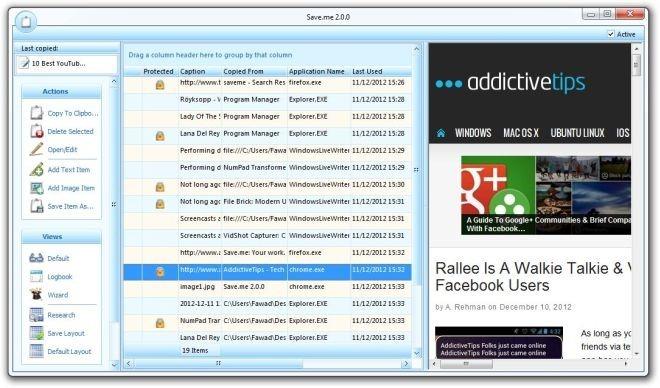Click lock icon on File Brick row
The image size is (660, 388).
pyautogui.click(x=160, y=204)
